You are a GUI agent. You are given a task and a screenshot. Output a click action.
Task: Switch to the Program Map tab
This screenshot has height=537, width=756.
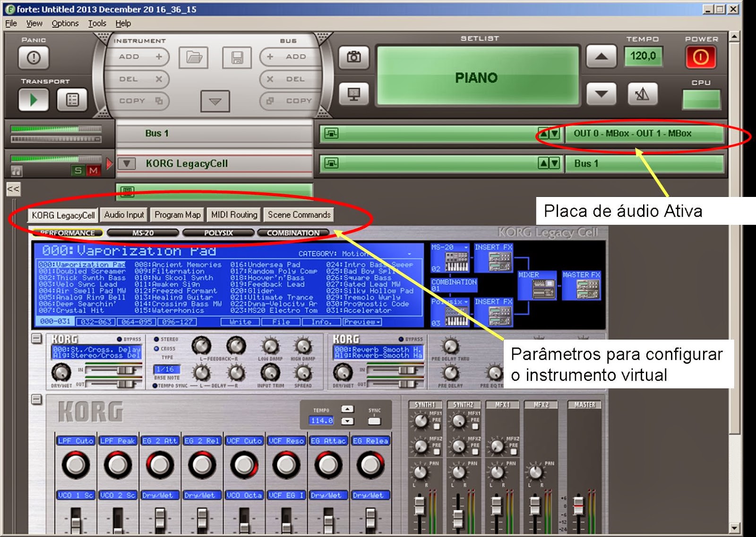[178, 215]
